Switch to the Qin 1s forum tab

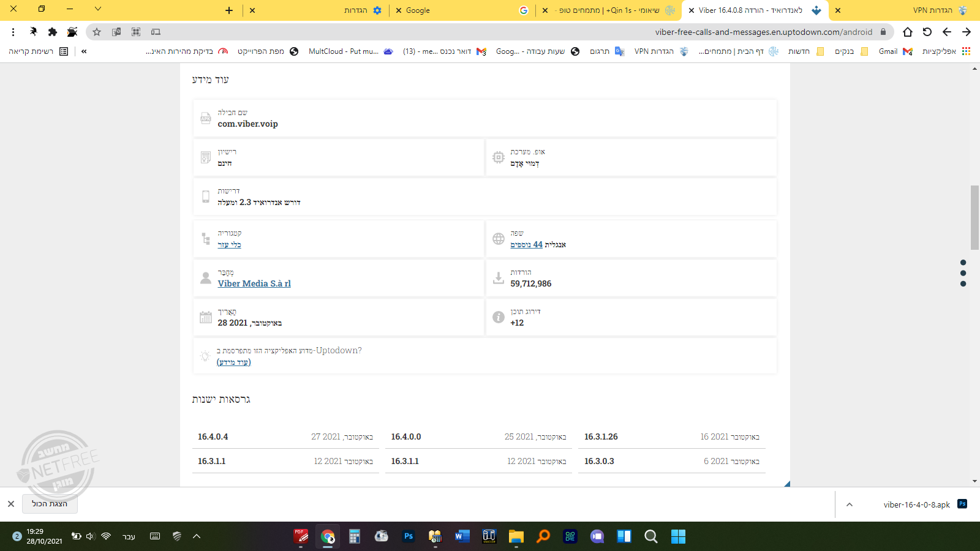click(609, 10)
